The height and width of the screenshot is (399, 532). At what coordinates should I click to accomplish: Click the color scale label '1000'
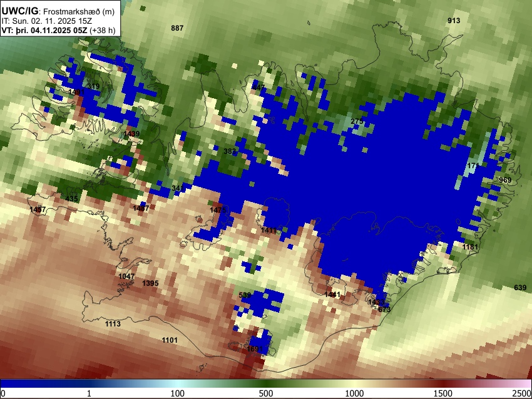pyautogui.click(x=354, y=393)
